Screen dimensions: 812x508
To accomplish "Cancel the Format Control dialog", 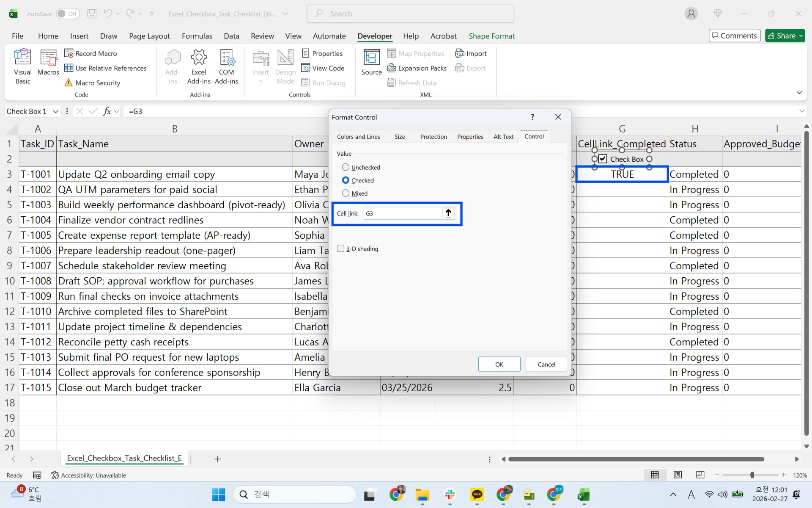I will [x=546, y=364].
